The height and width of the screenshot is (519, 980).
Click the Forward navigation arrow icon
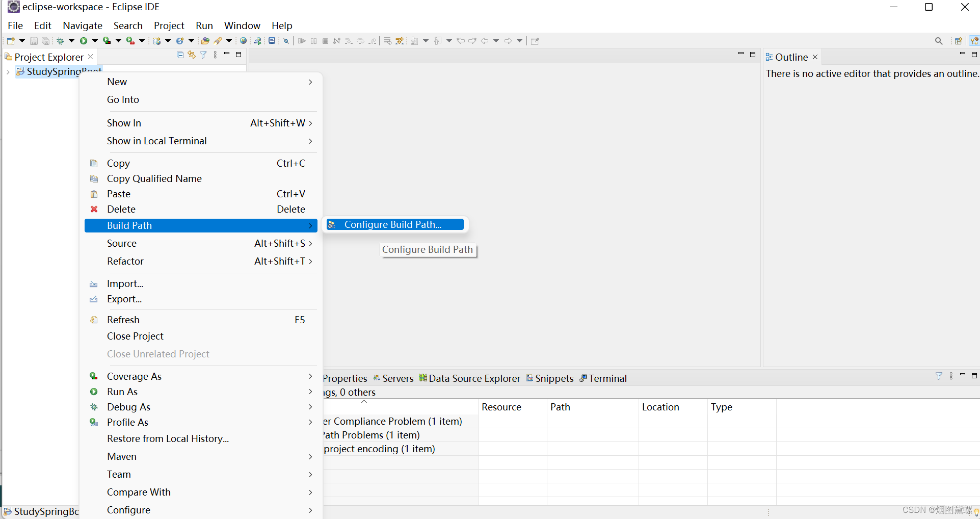click(x=508, y=41)
